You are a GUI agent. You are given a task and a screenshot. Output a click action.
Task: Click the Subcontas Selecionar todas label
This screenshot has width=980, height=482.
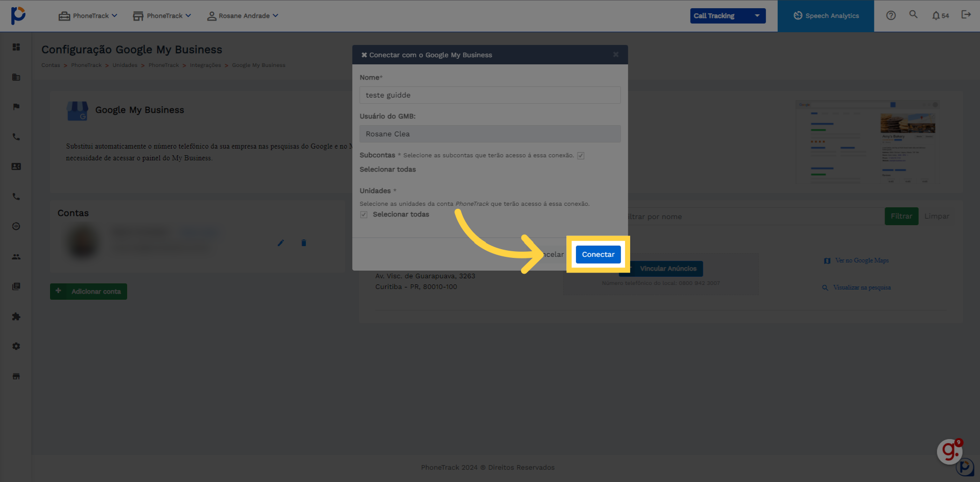(388, 170)
